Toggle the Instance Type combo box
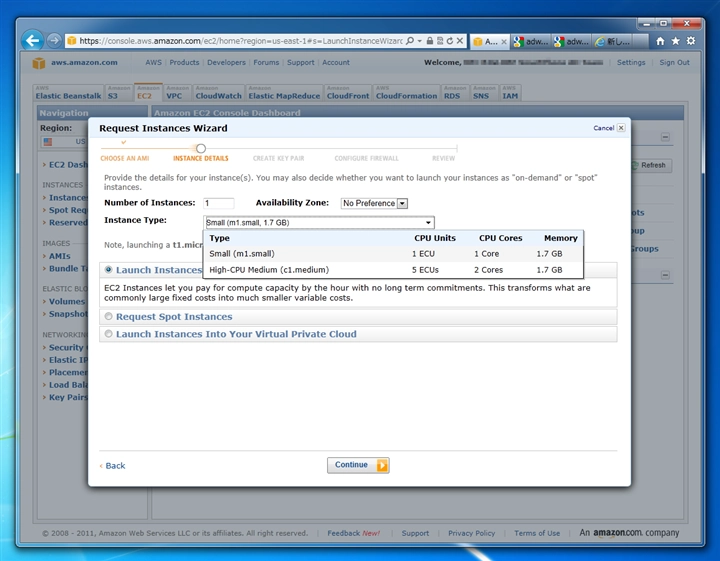This screenshot has width=720, height=561. click(x=319, y=223)
